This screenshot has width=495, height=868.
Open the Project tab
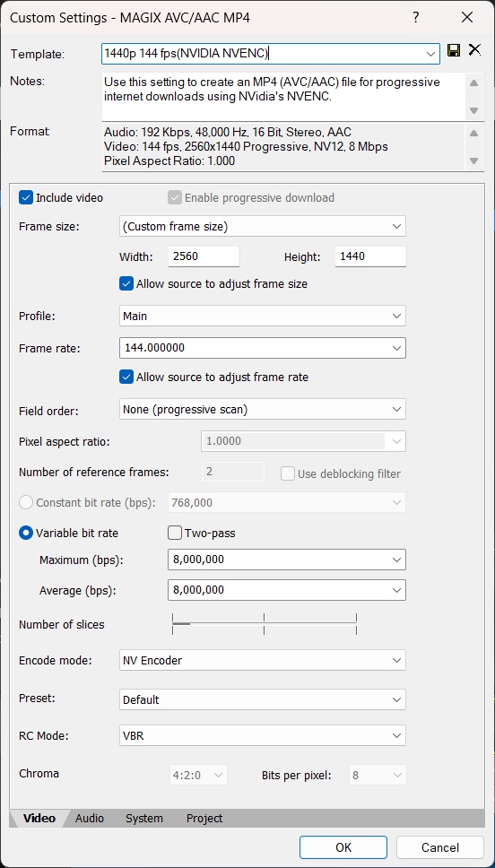point(204,818)
